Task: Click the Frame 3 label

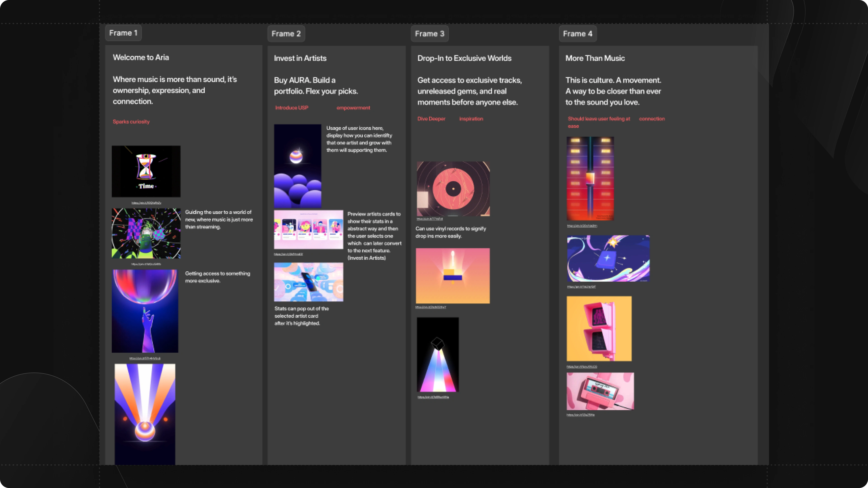Action: click(430, 34)
